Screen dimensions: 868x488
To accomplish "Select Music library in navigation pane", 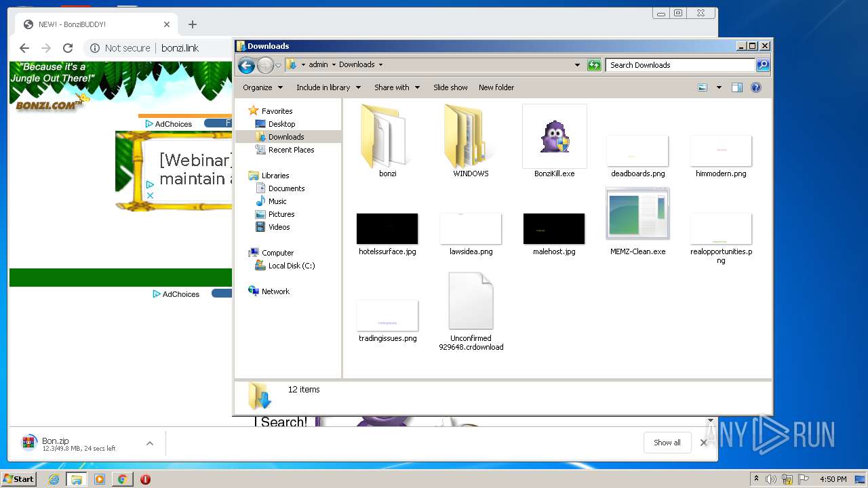I will 277,201.
